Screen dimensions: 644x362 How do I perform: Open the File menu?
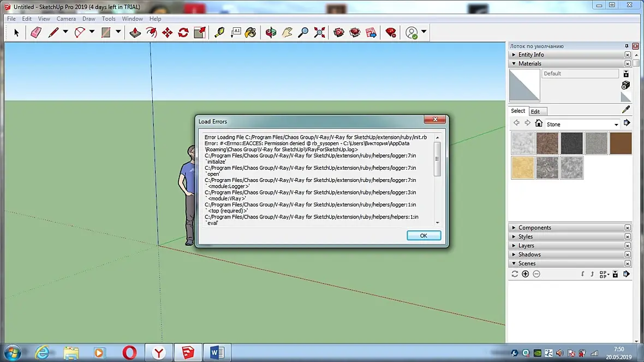[x=11, y=19]
